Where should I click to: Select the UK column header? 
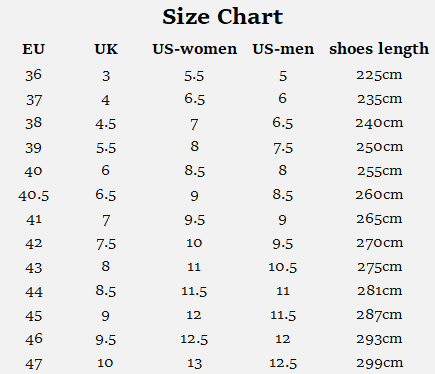pos(106,49)
